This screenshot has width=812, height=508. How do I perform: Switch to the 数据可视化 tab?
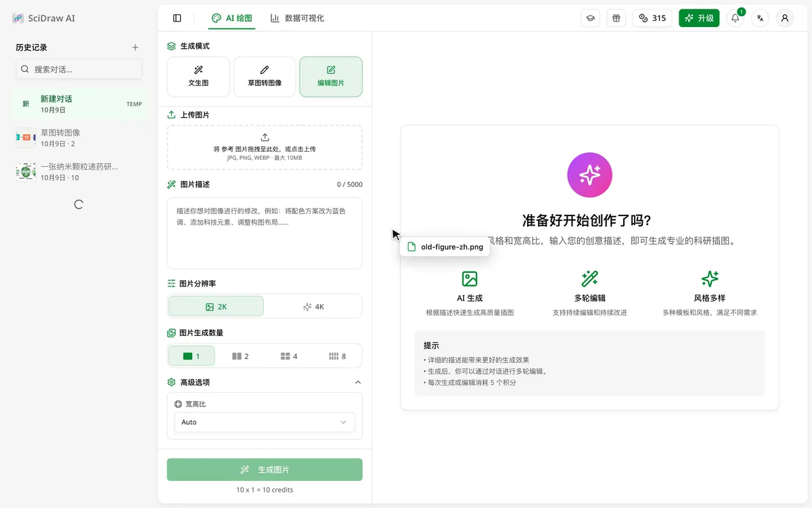click(x=297, y=18)
